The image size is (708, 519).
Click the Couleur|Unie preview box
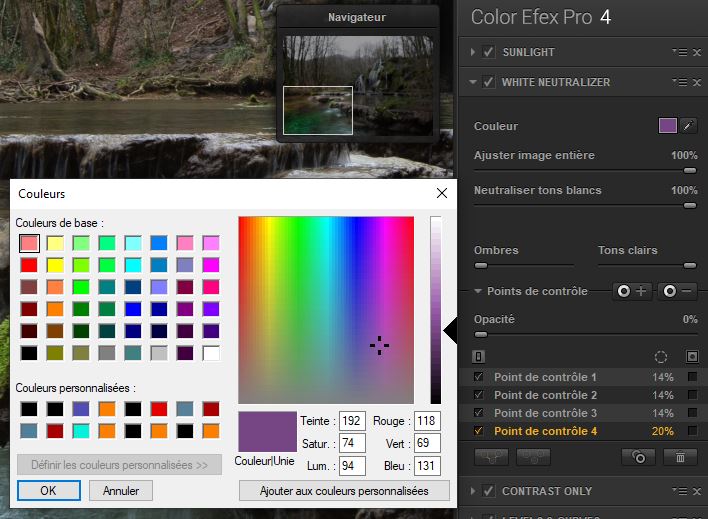(x=267, y=431)
